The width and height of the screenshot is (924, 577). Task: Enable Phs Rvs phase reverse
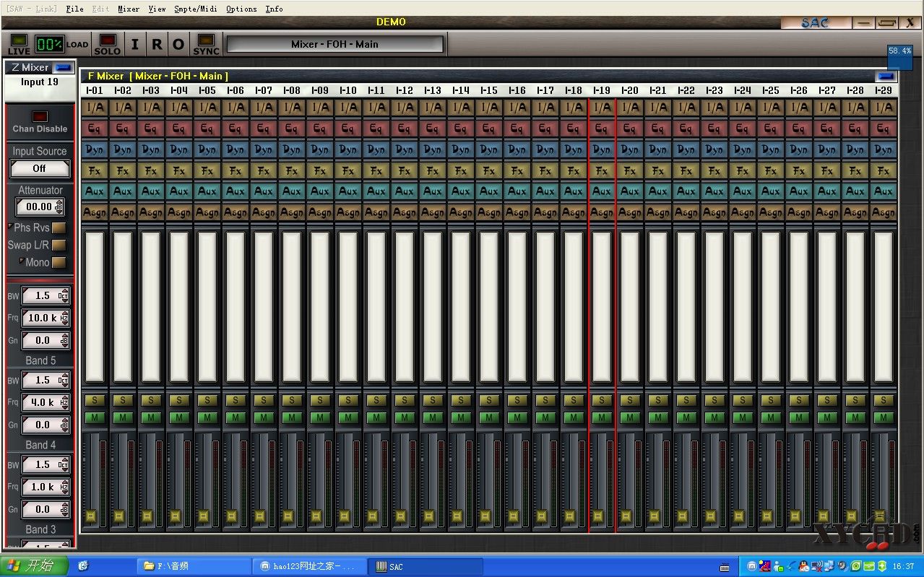(x=59, y=227)
